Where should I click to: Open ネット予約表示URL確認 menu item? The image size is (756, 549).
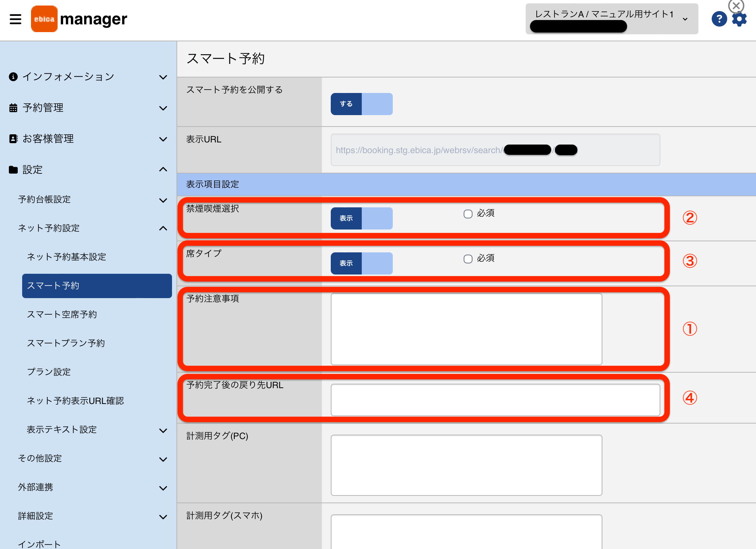click(75, 401)
